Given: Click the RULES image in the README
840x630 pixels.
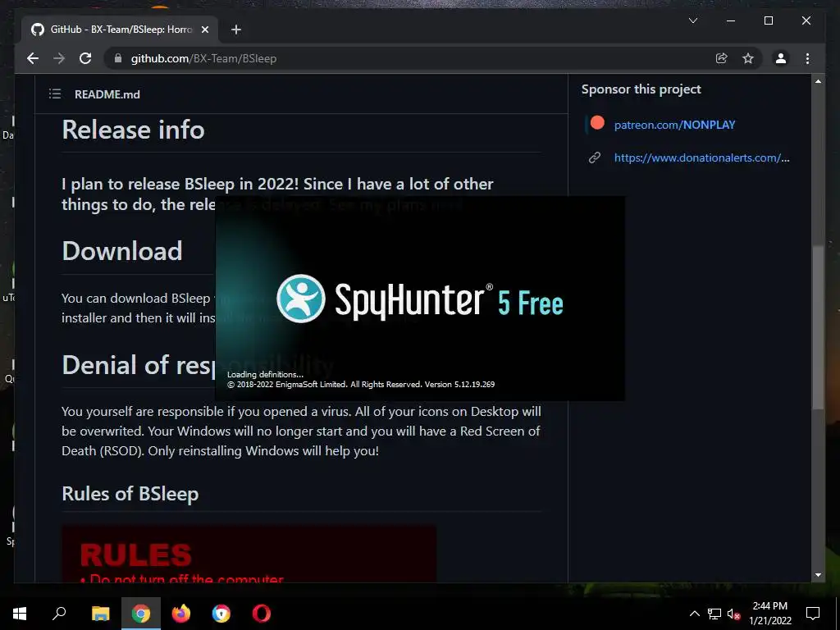Looking at the screenshot, I should coord(249,554).
